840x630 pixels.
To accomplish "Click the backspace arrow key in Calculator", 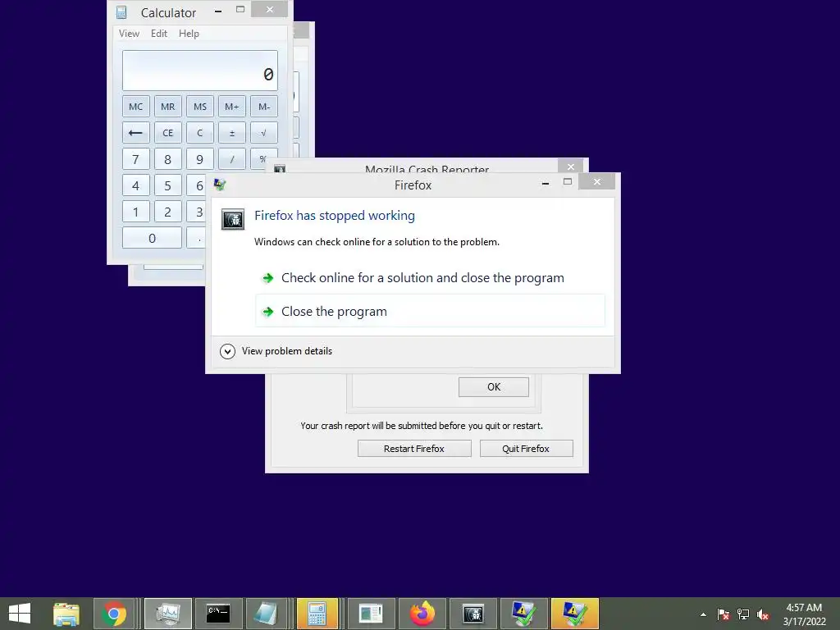I will [x=135, y=133].
